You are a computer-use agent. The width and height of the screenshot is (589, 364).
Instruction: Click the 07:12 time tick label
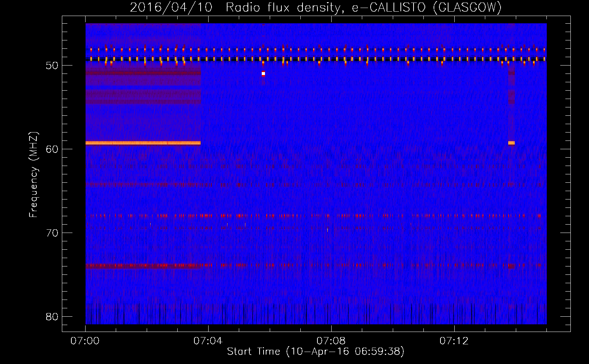tap(454, 341)
